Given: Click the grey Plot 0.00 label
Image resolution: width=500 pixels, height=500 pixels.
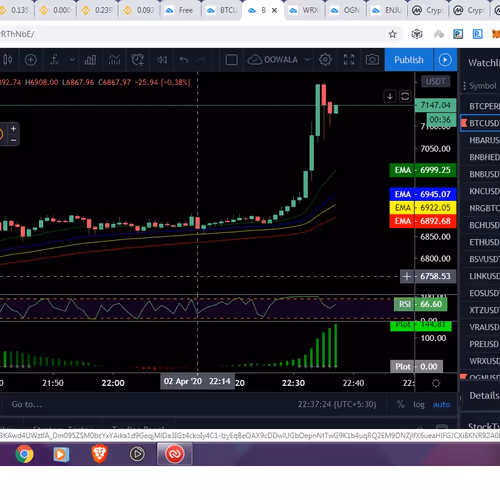Looking at the screenshot, I should pyautogui.click(x=416, y=367).
